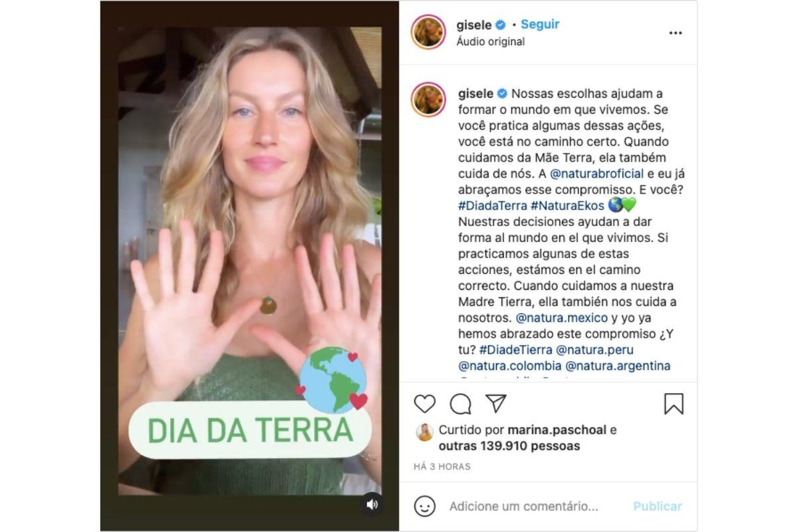Screen dimensions: 798x532
Task: Click gisele's profile picture in header
Action: 428,32
